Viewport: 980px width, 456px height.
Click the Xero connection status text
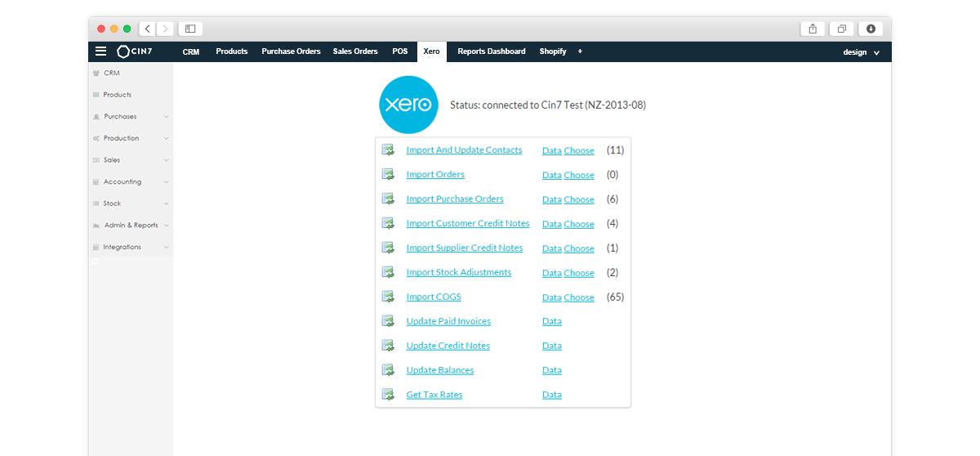548,105
